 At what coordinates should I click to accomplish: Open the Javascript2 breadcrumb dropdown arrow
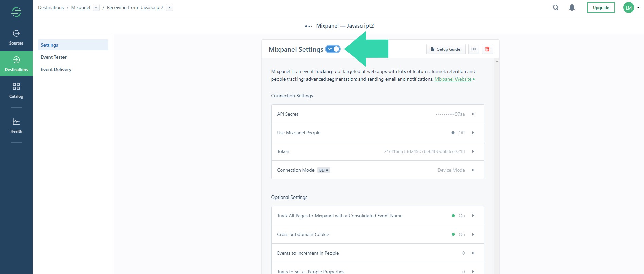click(x=169, y=7)
